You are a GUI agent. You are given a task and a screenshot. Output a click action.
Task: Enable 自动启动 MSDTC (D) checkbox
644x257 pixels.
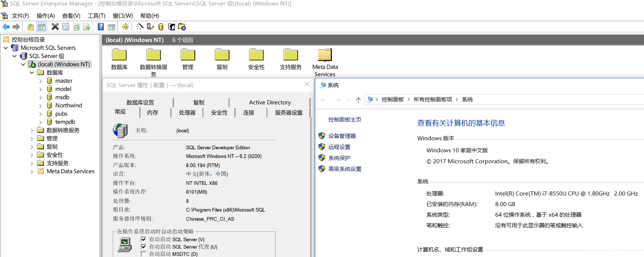click(143, 254)
